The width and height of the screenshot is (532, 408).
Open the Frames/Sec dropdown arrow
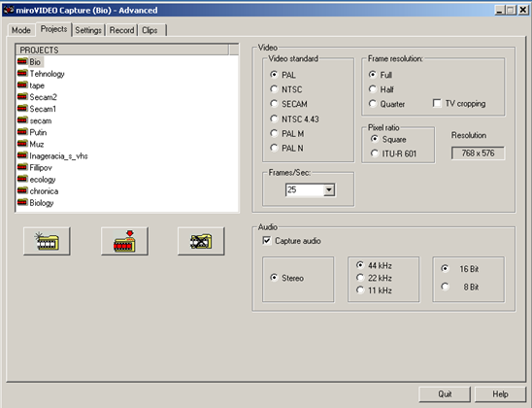329,189
